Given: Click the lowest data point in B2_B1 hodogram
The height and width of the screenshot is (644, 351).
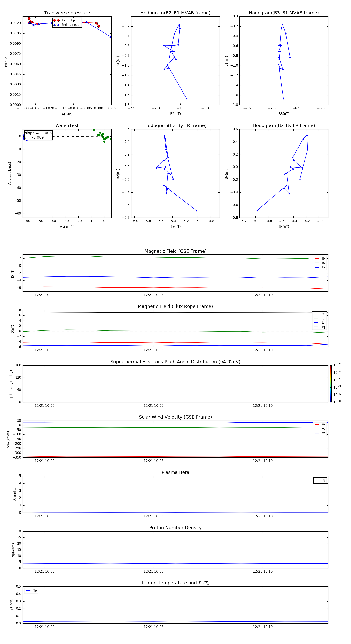Looking at the screenshot, I should click(x=187, y=99).
